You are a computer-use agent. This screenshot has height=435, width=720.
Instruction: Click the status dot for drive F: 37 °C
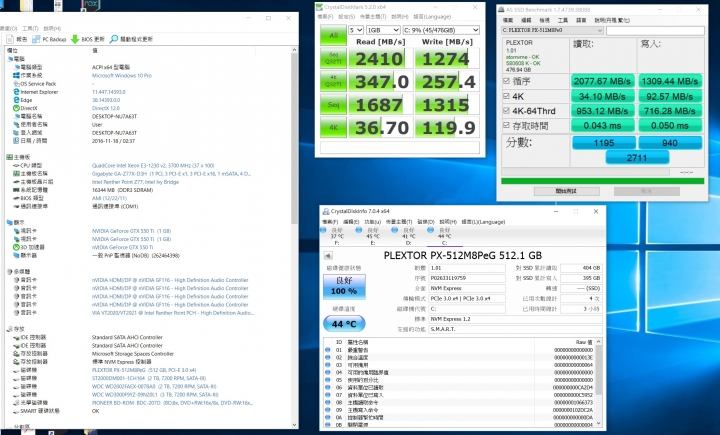(323, 230)
